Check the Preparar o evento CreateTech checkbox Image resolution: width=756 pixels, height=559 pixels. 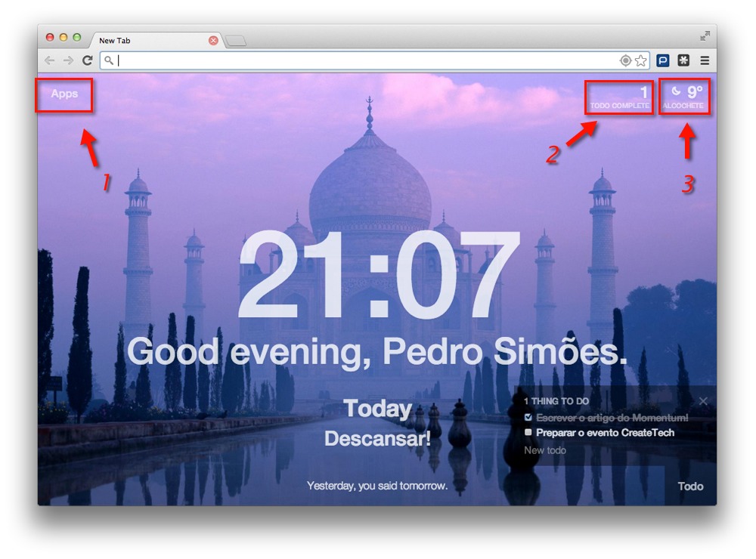tap(528, 432)
